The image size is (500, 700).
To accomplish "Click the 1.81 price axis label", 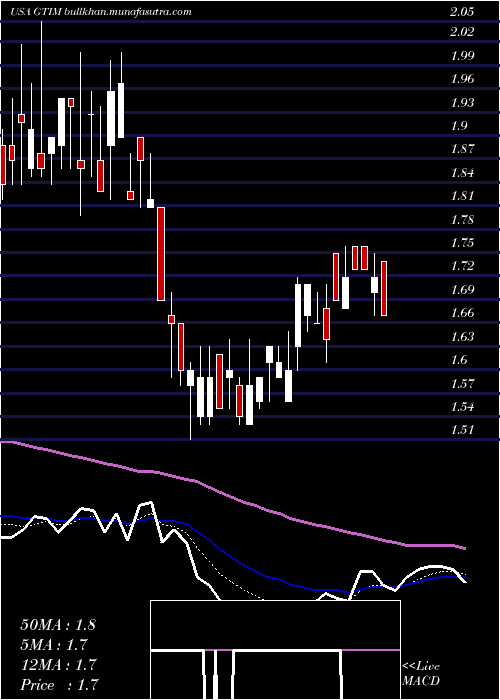I will [462, 196].
